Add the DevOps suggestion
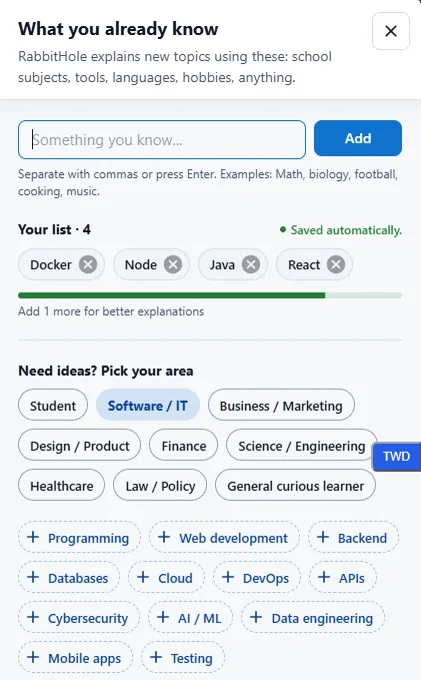This screenshot has width=421, height=680. [x=257, y=578]
